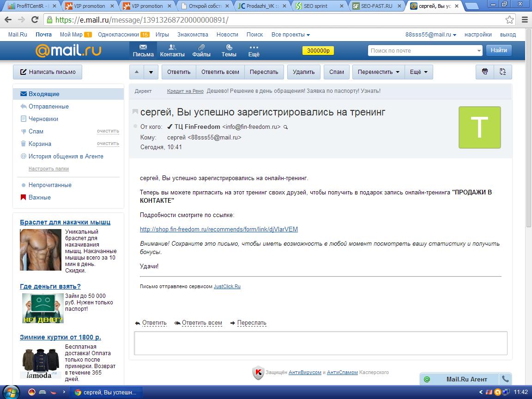
Task: Click the выход logout link
Action: tap(508, 34)
